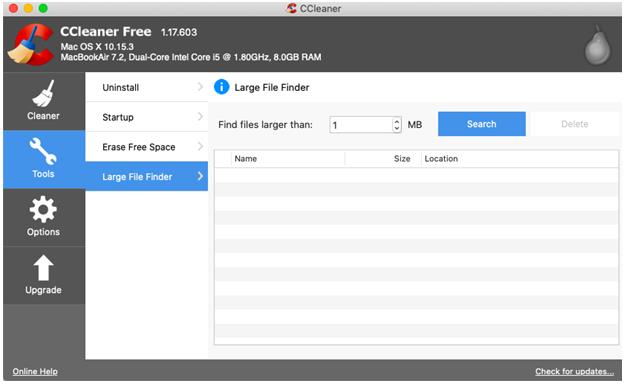The height and width of the screenshot is (384, 624).
Task: Click the Delete button
Action: (x=575, y=124)
